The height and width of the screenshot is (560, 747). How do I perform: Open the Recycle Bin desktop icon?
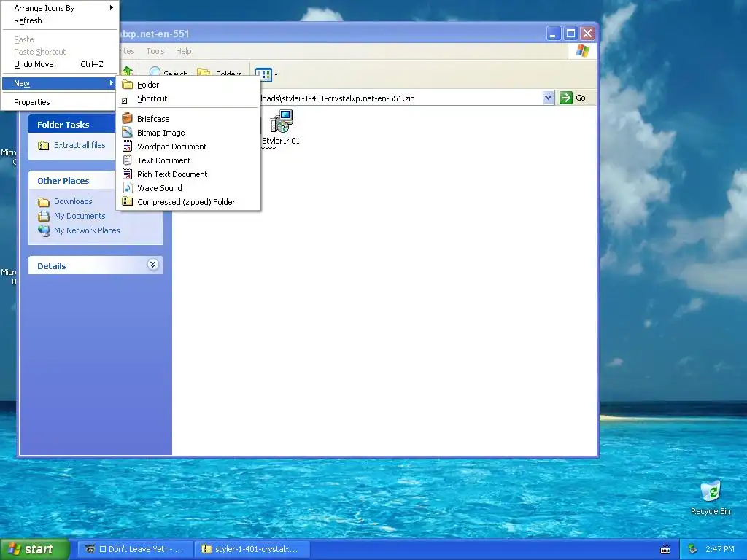[711, 497]
